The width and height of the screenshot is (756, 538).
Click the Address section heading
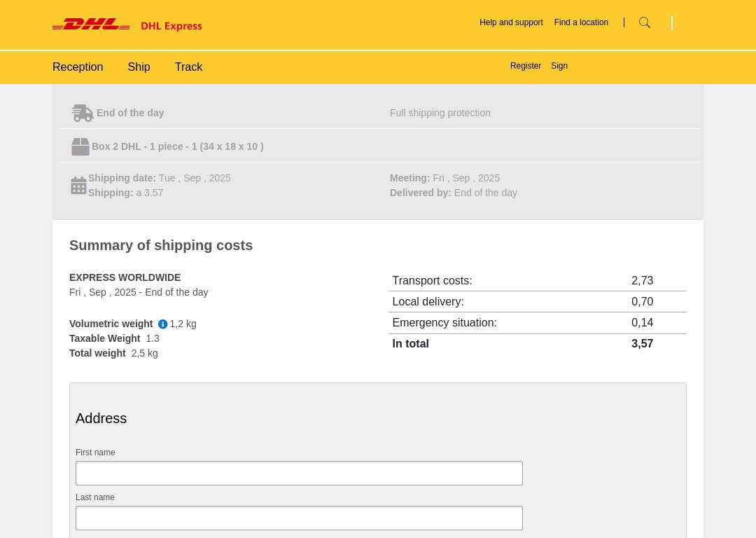[101, 418]
